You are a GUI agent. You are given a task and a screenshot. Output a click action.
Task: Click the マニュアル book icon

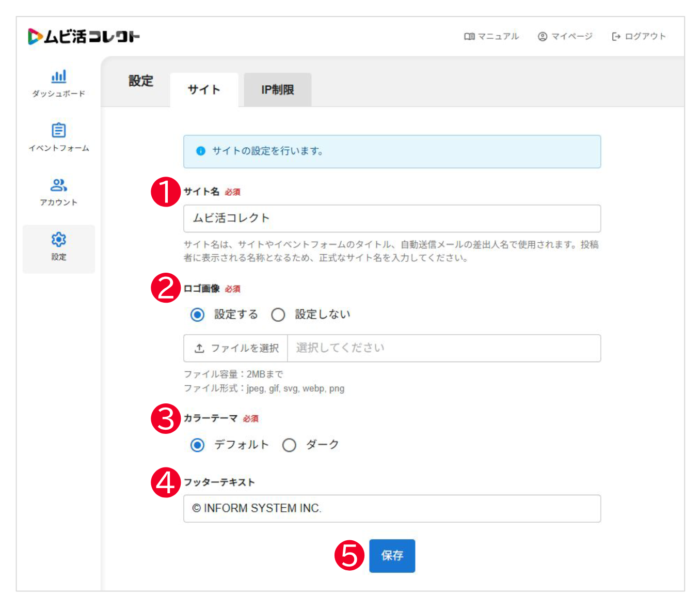point(469,37)
